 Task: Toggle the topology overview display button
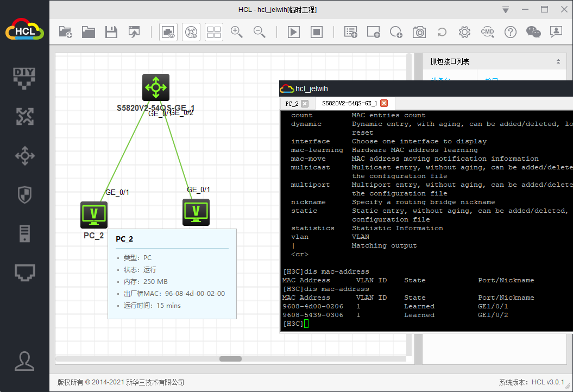tap(191, 32)
